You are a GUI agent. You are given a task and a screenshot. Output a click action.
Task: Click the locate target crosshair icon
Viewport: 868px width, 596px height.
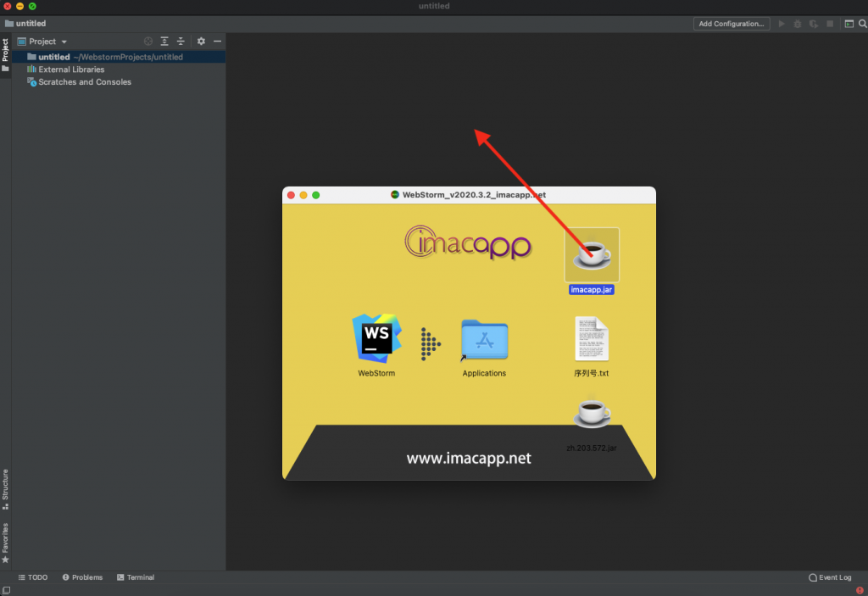pyautogui.click(x=148, y=42)
